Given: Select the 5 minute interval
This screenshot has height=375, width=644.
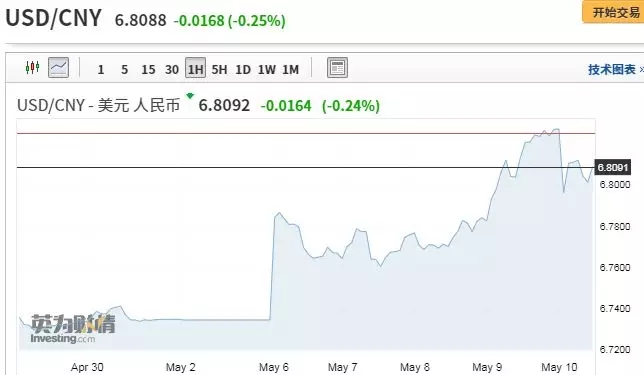Looking at the screenshot, I should point(124,69).
